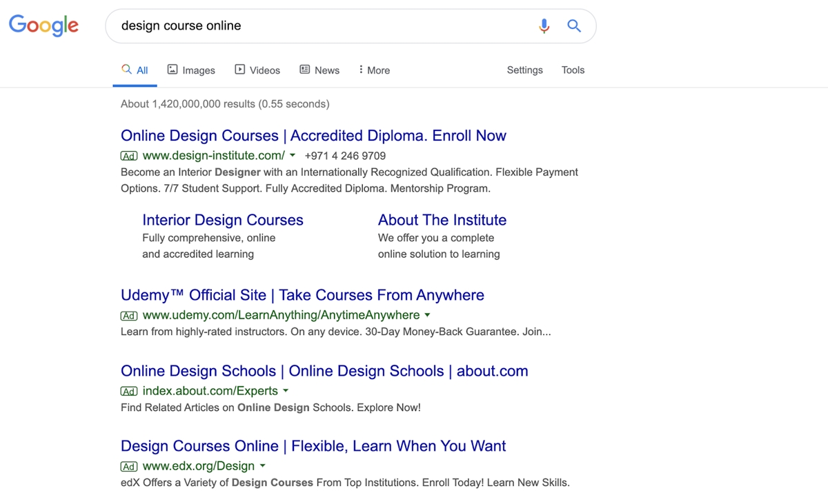
Task: Click the News tab newspaper icon
Action: click(x=304, y=70)
